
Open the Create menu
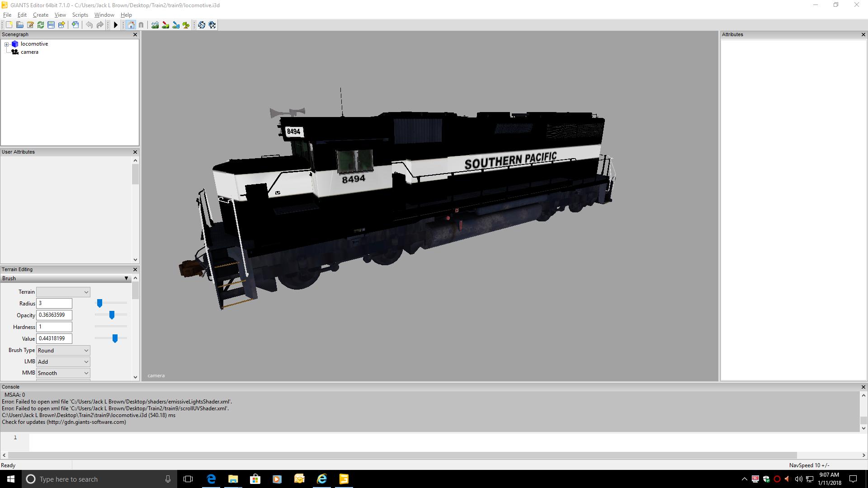point(40,15)
